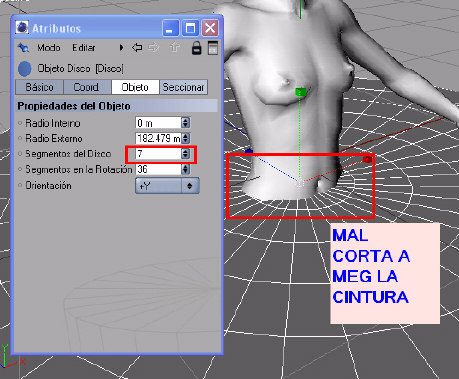
Task: Minimize the Atributos window
Action: pos(170,28)
